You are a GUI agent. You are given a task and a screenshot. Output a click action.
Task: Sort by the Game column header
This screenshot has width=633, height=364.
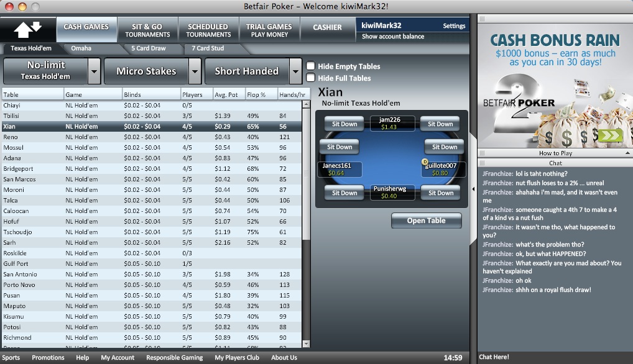[x=93, y=94]
